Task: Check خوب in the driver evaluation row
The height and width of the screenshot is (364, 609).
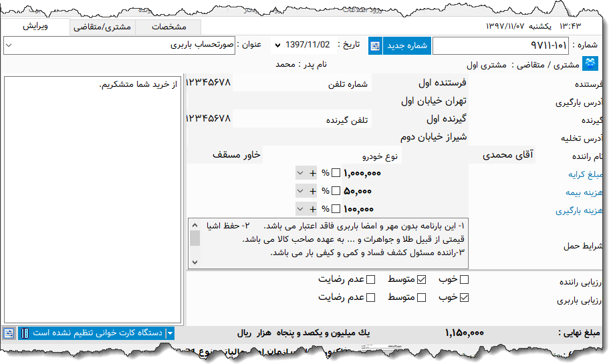Action: pyautogui.click(x=464, y=279)
